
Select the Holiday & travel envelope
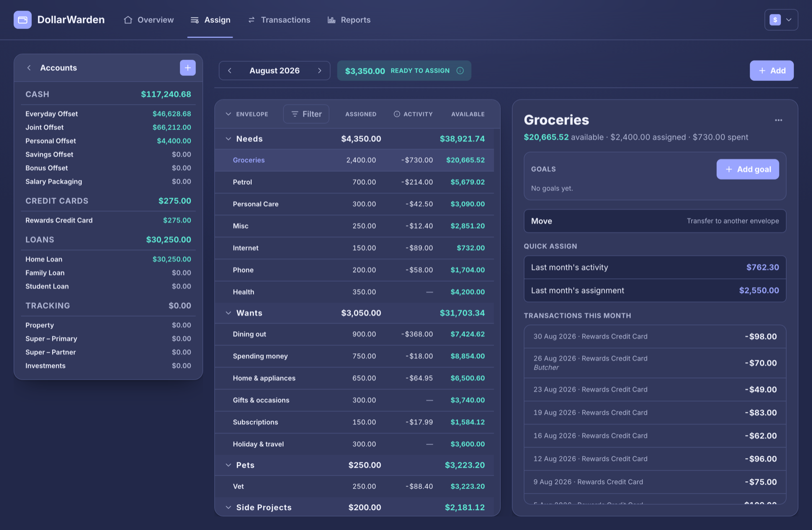354,444
